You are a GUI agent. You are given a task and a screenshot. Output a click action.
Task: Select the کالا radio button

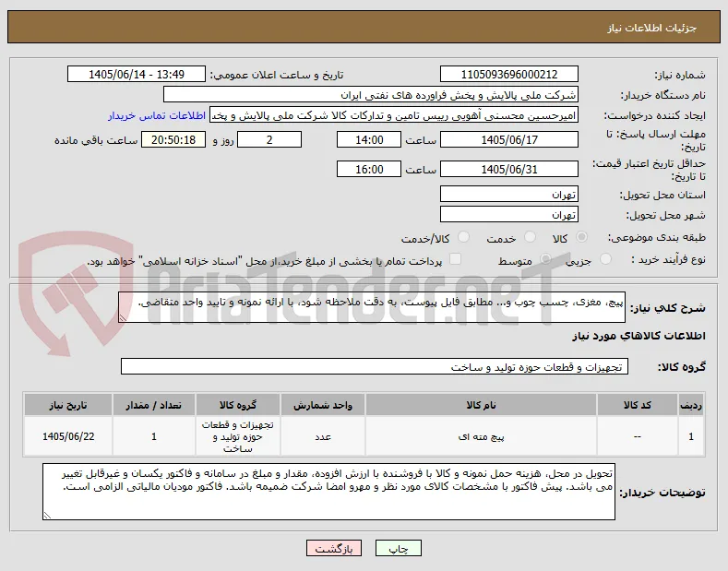[x=581, y=237]
